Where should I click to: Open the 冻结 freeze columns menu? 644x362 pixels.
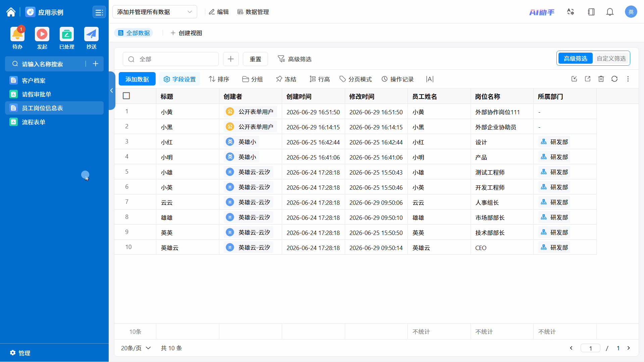click(x=286, y=79)
